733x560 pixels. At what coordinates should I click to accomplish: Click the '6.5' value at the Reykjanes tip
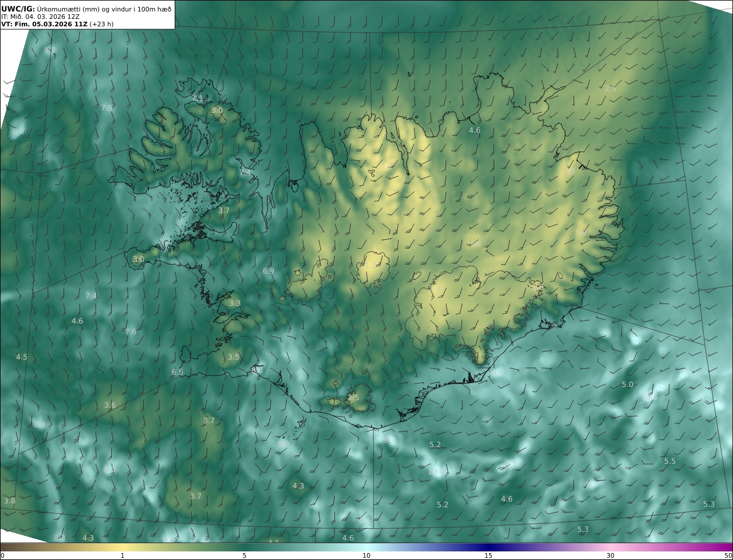[178, 372]
